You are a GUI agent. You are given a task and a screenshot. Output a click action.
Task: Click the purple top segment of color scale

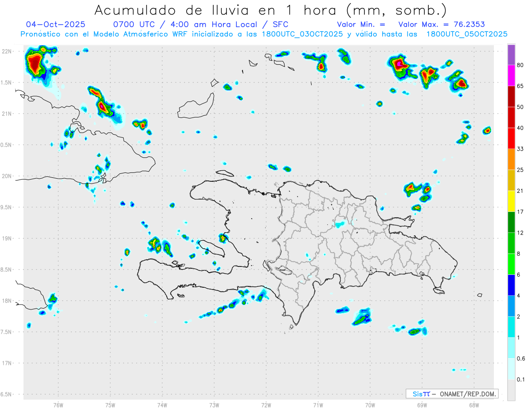click(511, 55)
